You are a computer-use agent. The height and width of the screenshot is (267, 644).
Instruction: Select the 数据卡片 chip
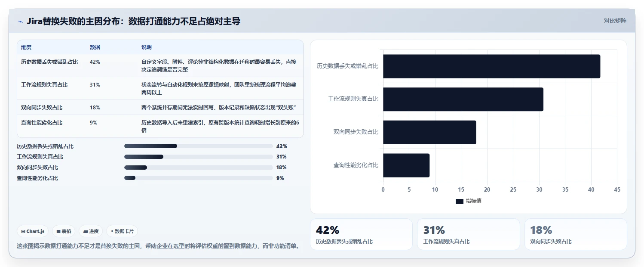click(x=122, y=231)
